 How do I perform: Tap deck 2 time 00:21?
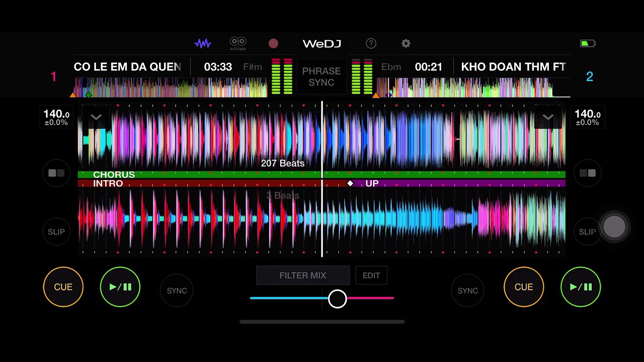429,67
